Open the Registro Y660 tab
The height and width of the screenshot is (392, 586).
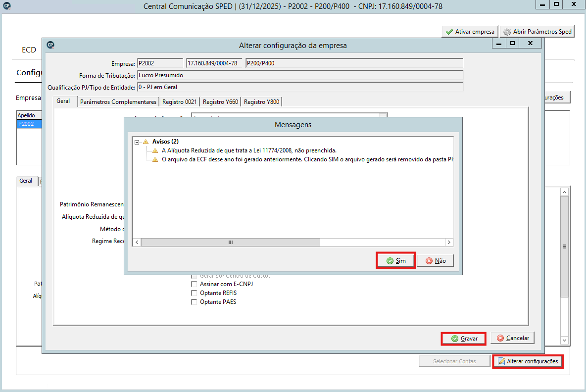[x=221, y=102]
